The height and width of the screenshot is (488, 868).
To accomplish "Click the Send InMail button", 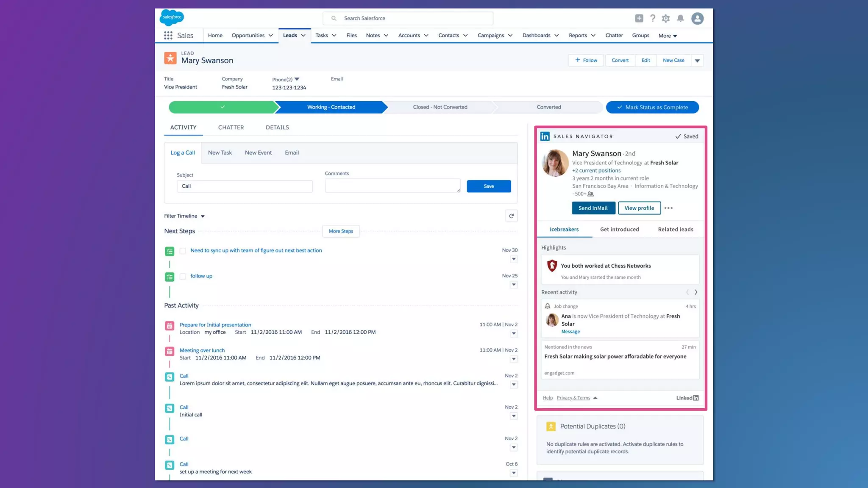I will click(x=593, y=208).
